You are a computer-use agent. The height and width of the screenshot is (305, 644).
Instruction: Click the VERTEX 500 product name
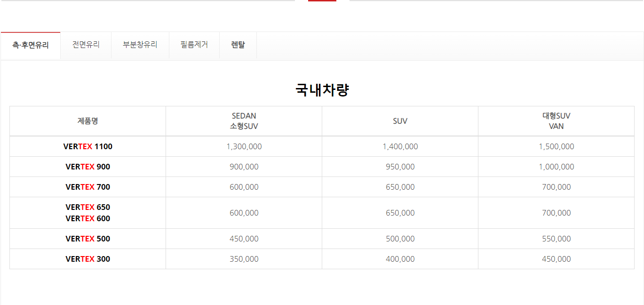pyautogui.click(x=88, y=239)
